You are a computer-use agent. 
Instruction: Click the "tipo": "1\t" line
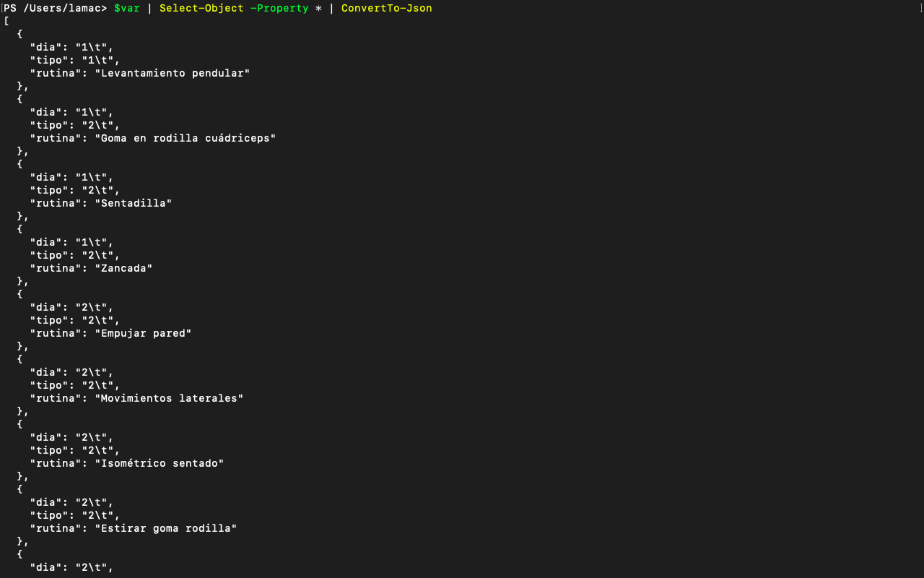click(75, 60)
